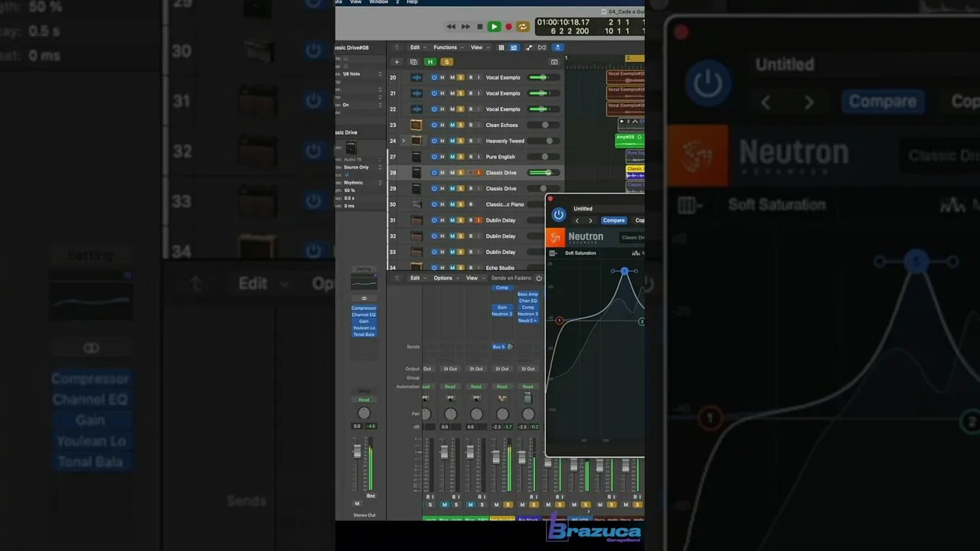Open the Window menu in the menu bar
This screenshot has height=551, width=980.
(x=378, y=2)
